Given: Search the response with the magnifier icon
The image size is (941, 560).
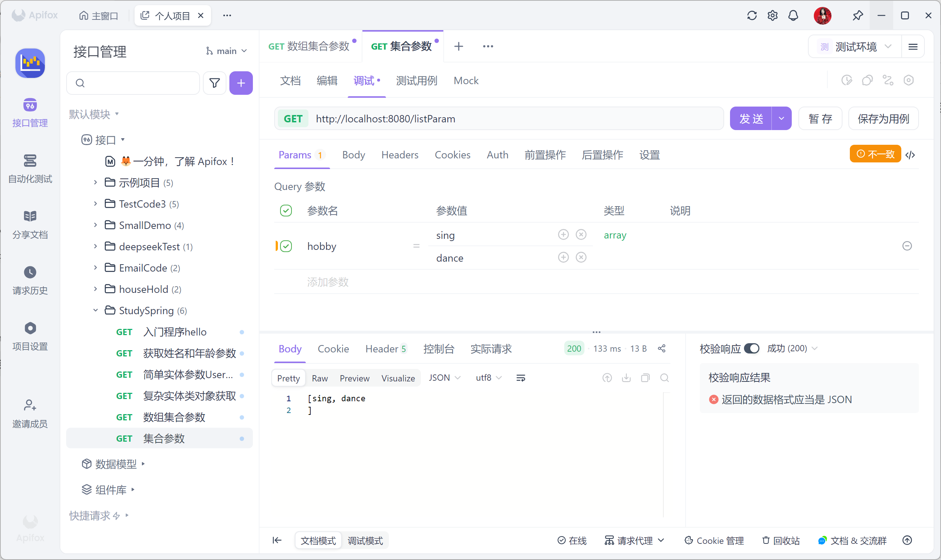Looking at the screenshot, I should coord(664,378).
